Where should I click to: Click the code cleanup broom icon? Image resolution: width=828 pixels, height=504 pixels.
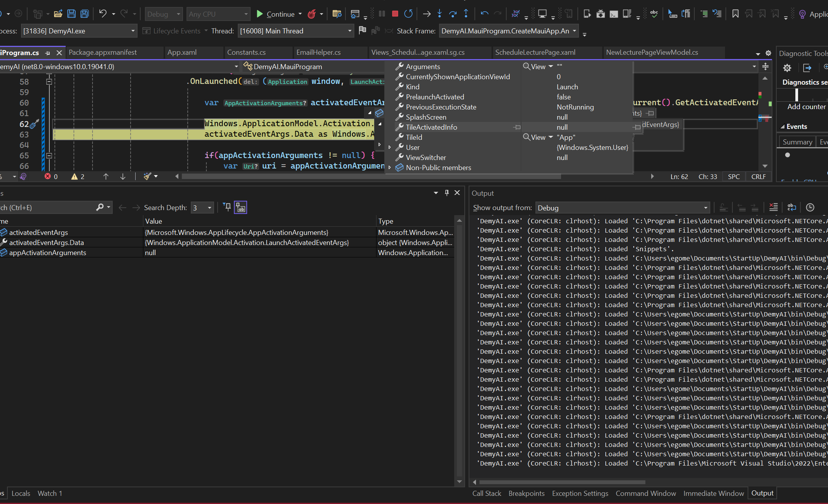click(x=147, y=176)
